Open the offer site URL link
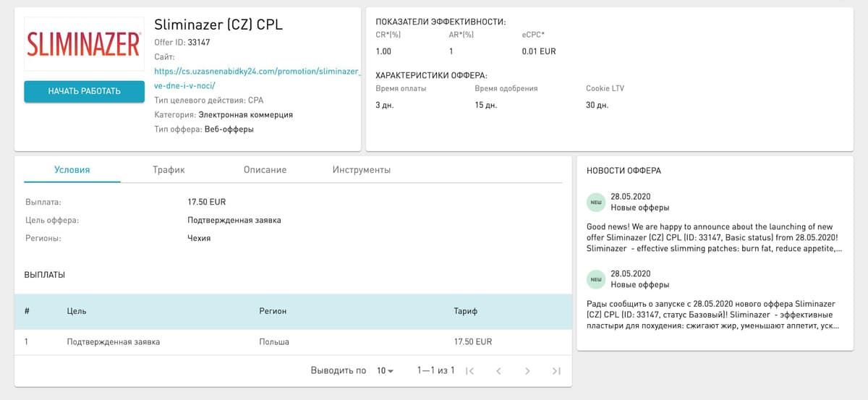This screenshot has height=400, width=868. point(257,72)
